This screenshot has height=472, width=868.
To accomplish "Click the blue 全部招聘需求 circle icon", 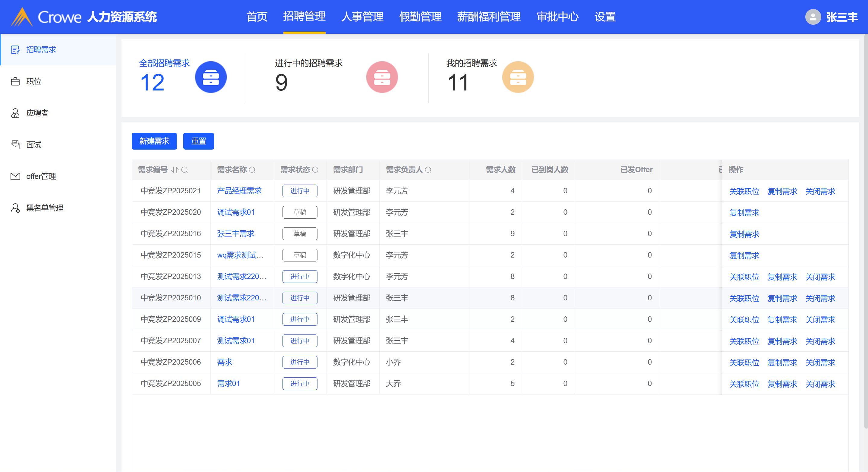I will coord(211,77).
